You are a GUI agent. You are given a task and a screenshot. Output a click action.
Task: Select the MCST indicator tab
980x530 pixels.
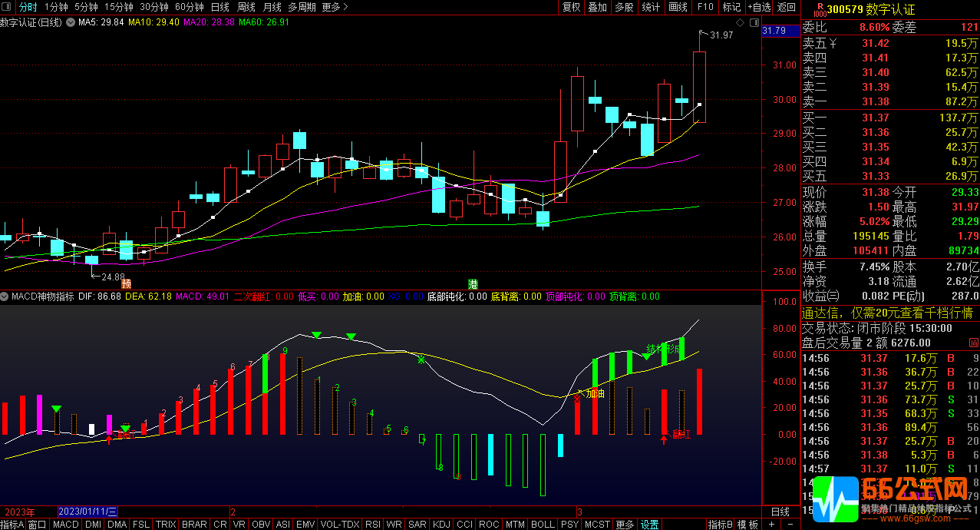click(597, 525)
